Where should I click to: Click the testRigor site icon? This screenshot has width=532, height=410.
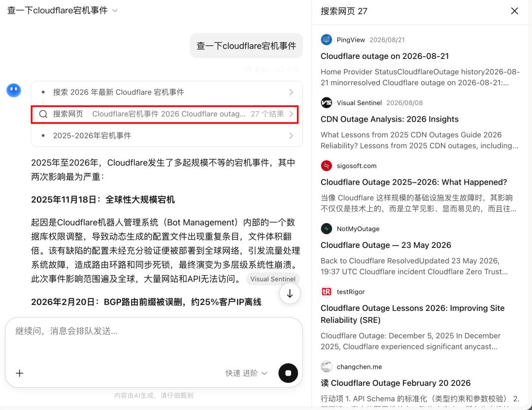[x=327, y=292]
